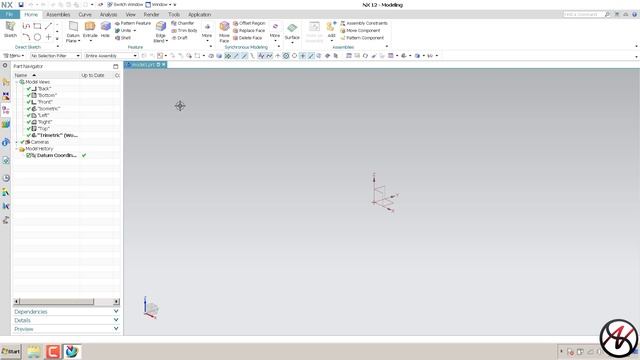Open the Roles sidebar tab

tap(6, 220)
